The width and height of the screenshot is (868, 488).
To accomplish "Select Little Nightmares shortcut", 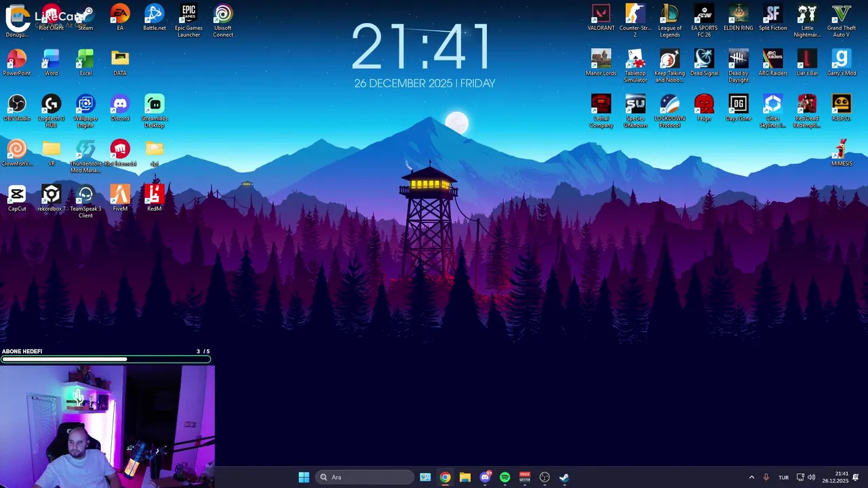I will coord(807,21).
